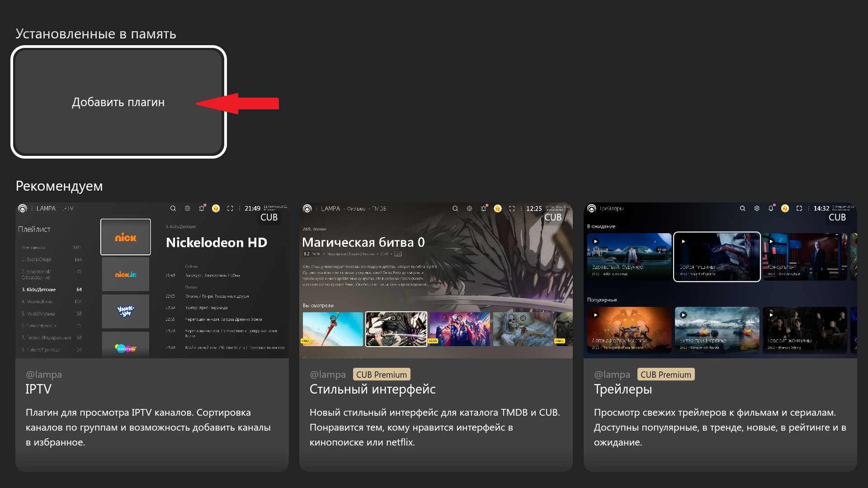Click description "Просмотр свежих трейлеров к фильмам"
This screenshot has width=868, height=488.
tap(720, 427)
